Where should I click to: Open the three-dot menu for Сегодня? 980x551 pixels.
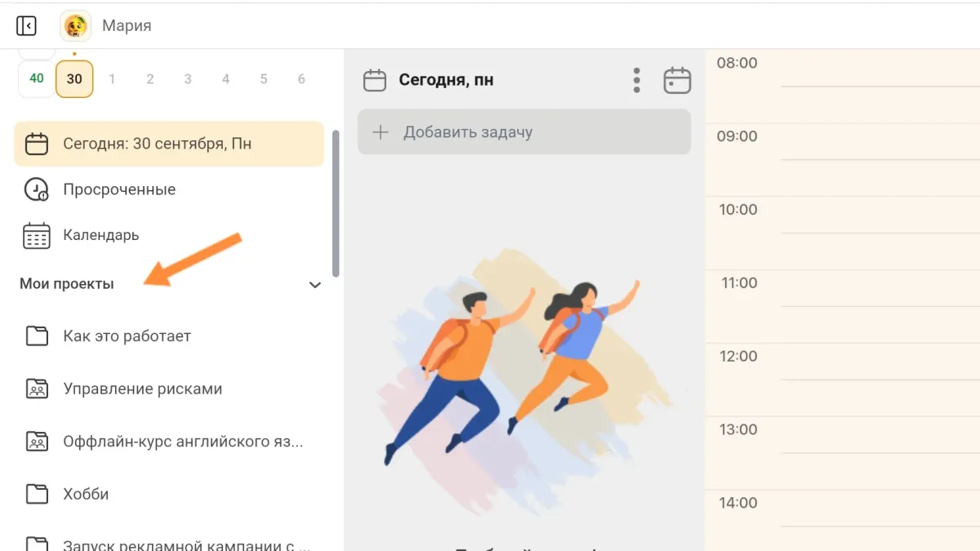(x=637, y=80)
